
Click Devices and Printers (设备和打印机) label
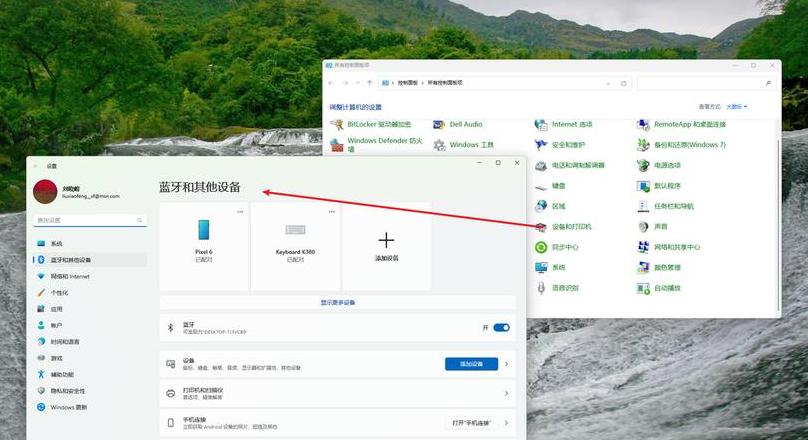[571, 227]
